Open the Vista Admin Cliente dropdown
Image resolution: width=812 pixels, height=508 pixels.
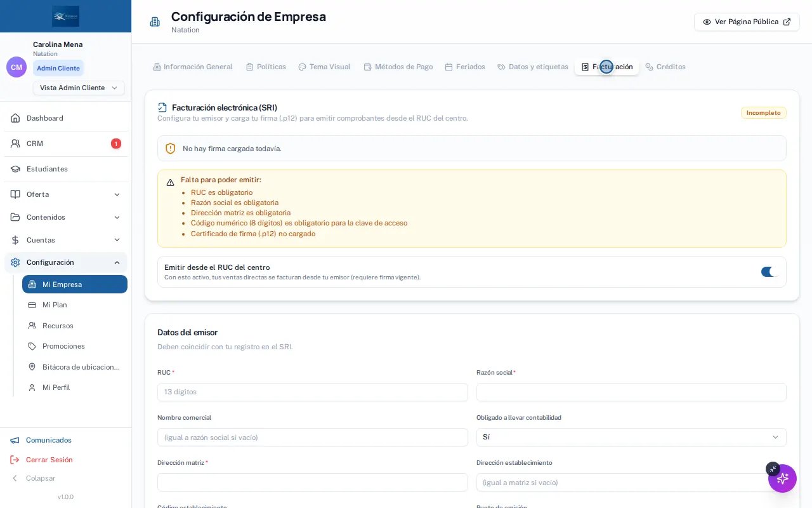pyautogui.click(x=79, y=88)
